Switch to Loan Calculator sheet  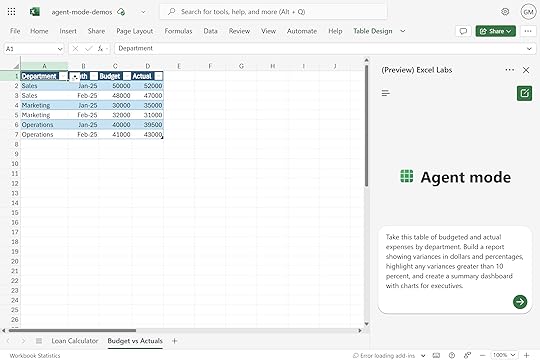75,341
